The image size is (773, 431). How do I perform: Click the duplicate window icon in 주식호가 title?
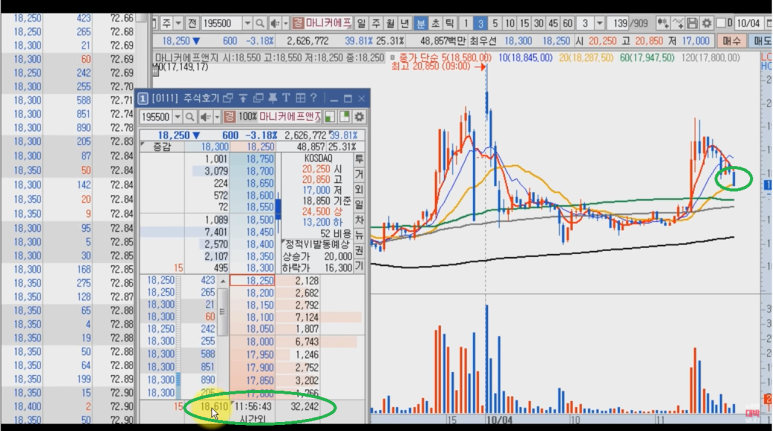[x=258, y=99]
